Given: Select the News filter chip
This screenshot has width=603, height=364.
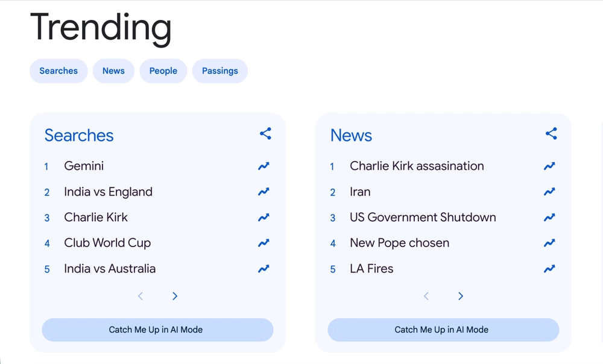Looking at the screenshot, I should (113, 71).
